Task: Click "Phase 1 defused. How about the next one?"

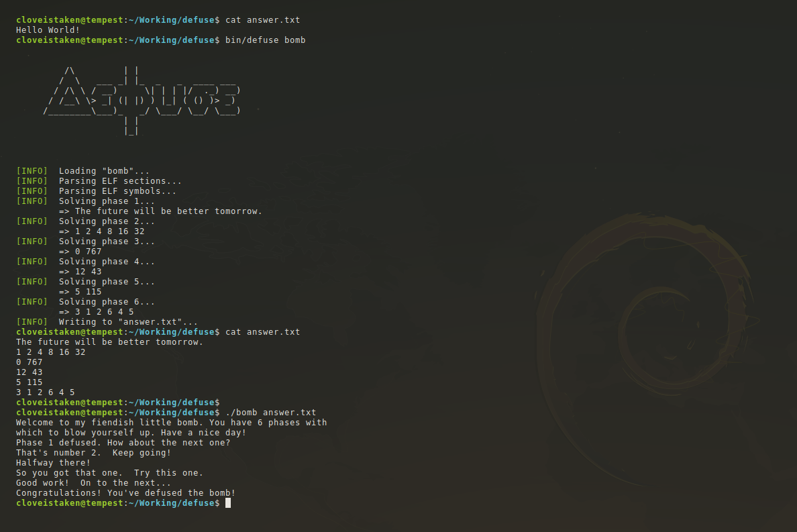Action: click(x=123, y=443)
